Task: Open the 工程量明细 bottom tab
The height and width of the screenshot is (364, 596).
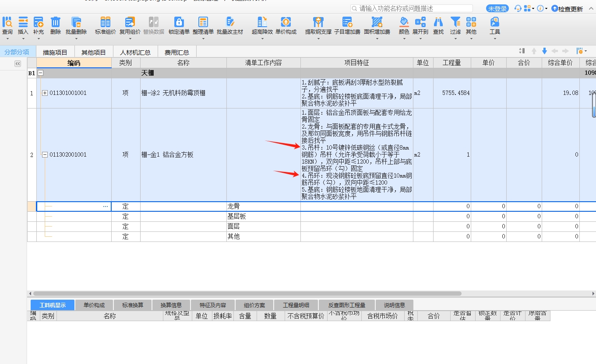Action: coord(296,305)
